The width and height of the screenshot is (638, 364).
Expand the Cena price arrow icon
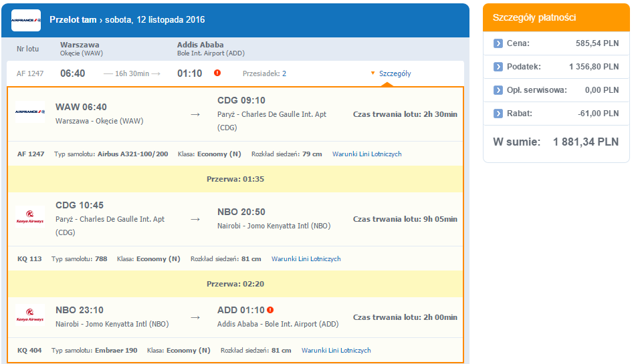click(x=498, y=43)
